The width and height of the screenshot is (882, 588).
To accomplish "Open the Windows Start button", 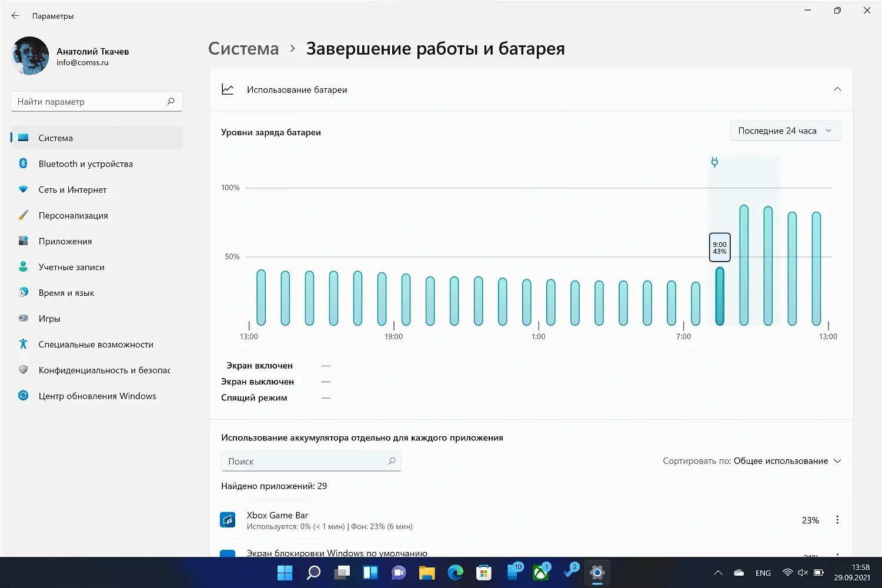I will (285, 572).
